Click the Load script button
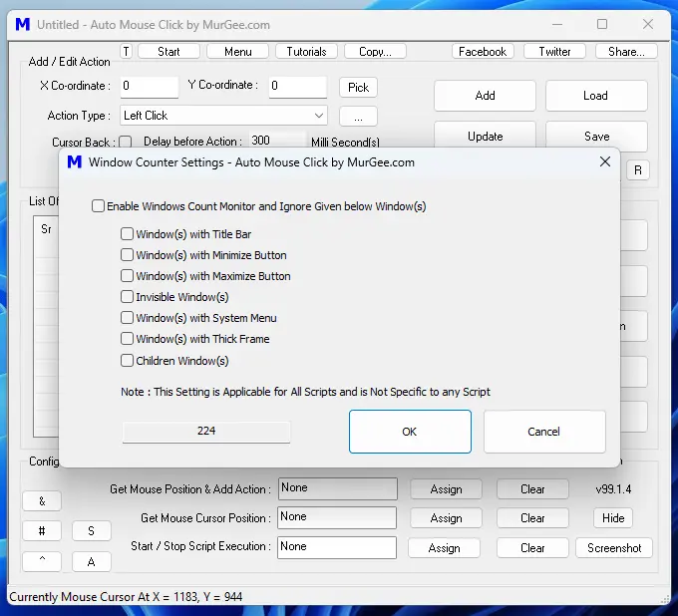This screenshot has width=678, height=616. click(x=596, y=96)
